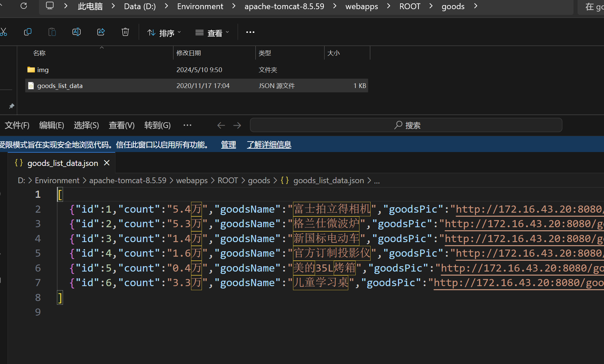Click the 管理 link in restricted mode banner

pos(229,145)
